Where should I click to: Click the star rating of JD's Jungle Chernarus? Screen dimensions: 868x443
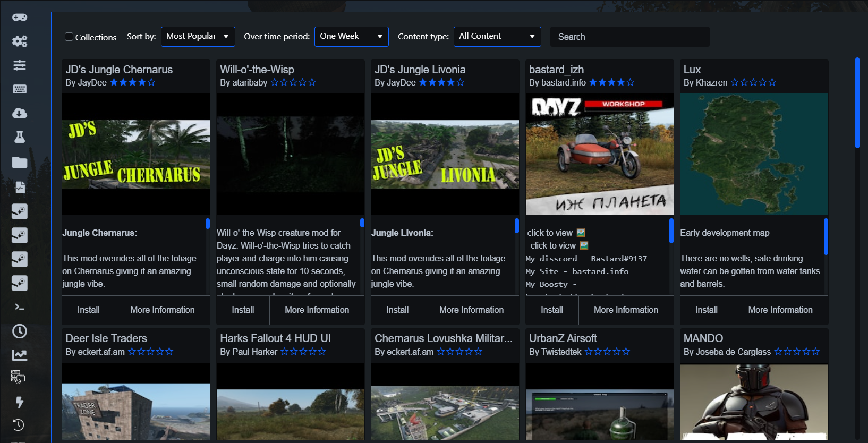click(133, 82)
